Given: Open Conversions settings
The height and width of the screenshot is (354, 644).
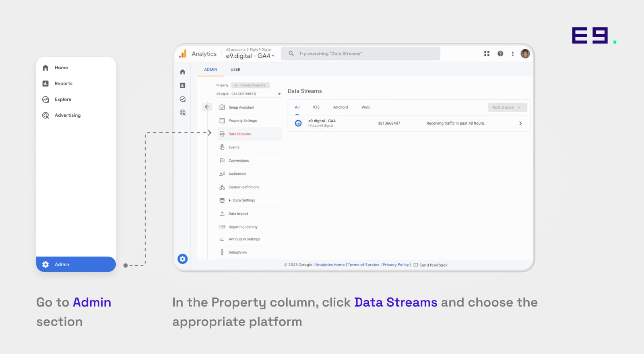Looking at the screenshot, I should pos(250,161).
